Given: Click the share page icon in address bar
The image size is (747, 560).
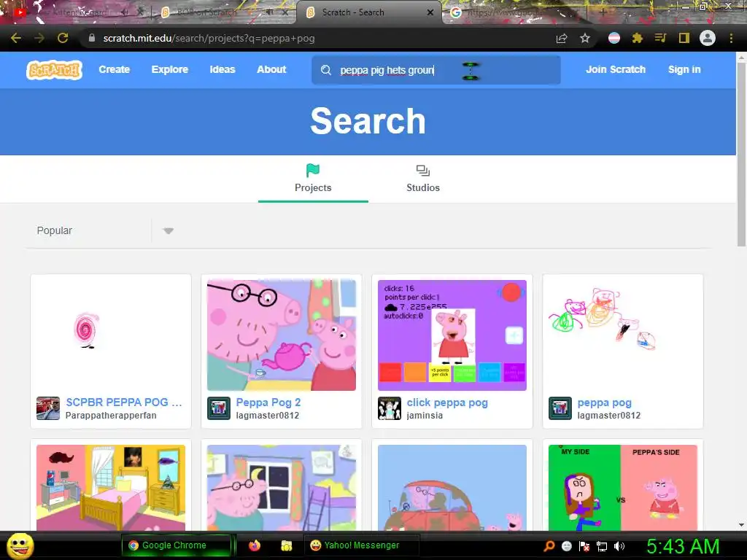Looking at the screenshot, I should click(x=562, y=38).
